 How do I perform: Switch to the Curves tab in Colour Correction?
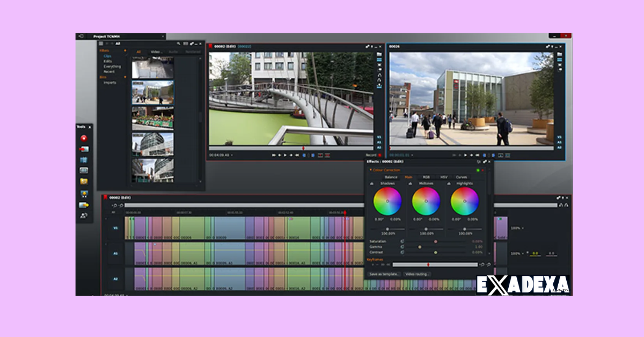tap(462, 177)
